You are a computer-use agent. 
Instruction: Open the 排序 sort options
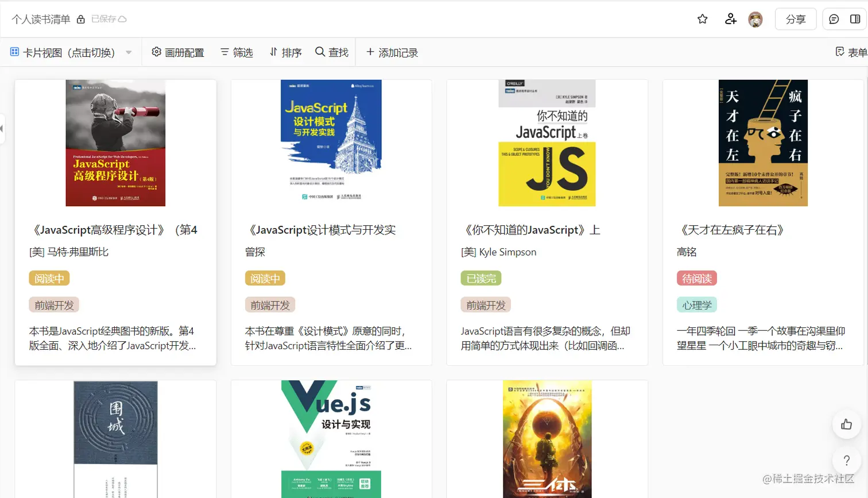[285, 52]
